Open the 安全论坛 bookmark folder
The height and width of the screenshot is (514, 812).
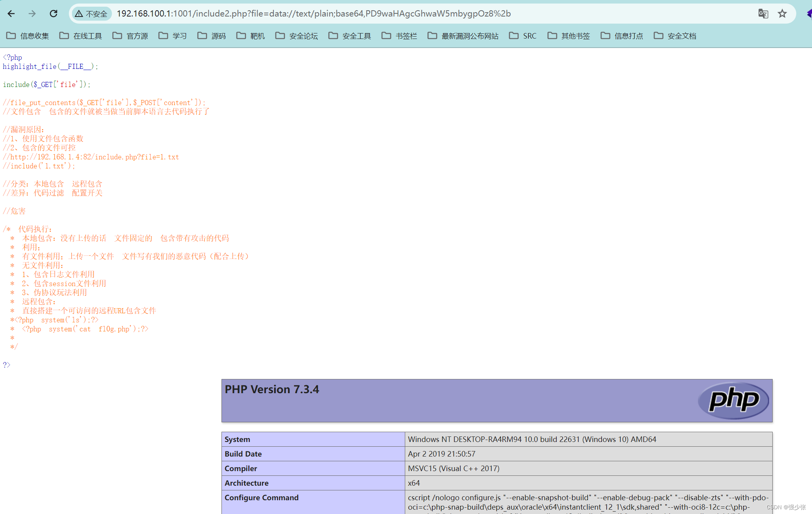pos(297,36)
